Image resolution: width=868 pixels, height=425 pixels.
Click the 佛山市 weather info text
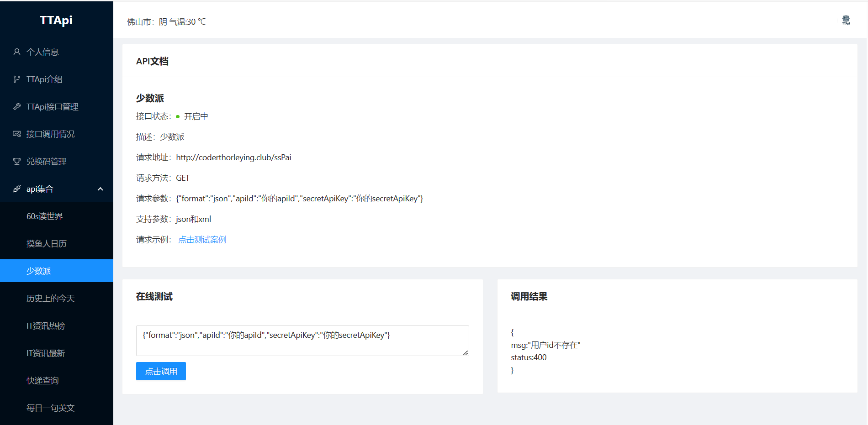[x=166, y=22]
